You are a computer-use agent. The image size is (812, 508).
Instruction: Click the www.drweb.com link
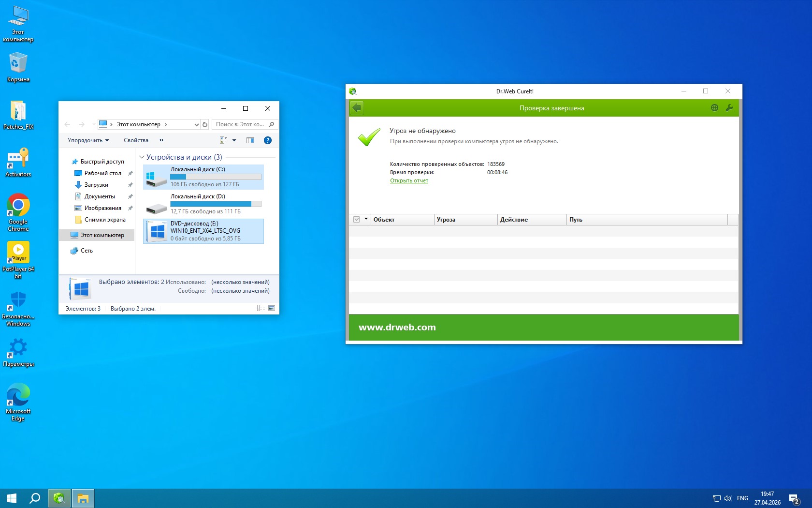point(397,328)
